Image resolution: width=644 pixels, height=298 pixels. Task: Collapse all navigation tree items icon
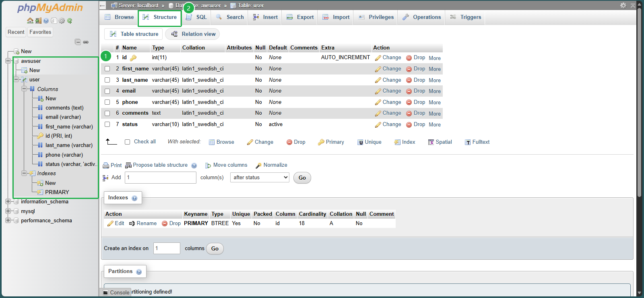point(78,42)
